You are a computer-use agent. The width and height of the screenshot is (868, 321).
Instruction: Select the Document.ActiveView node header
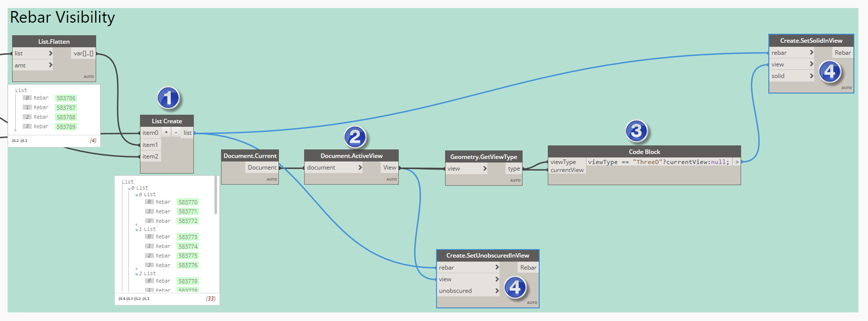click(351, 155)
